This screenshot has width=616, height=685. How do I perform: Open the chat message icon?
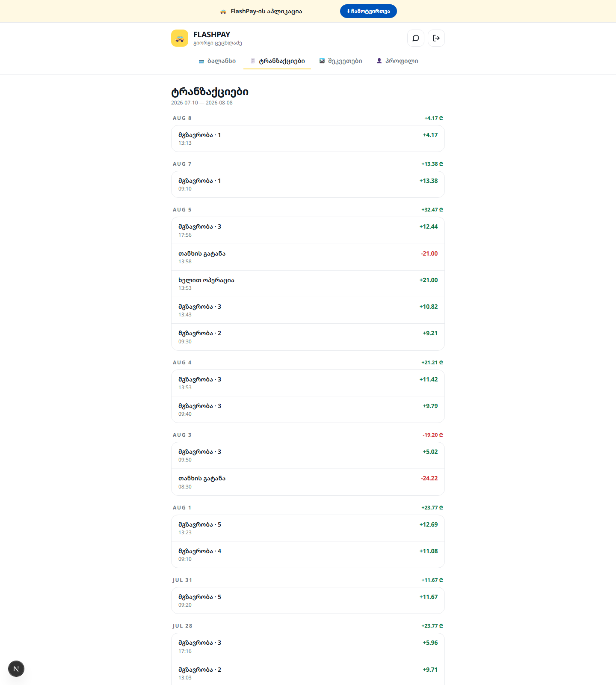pos(416,38)
